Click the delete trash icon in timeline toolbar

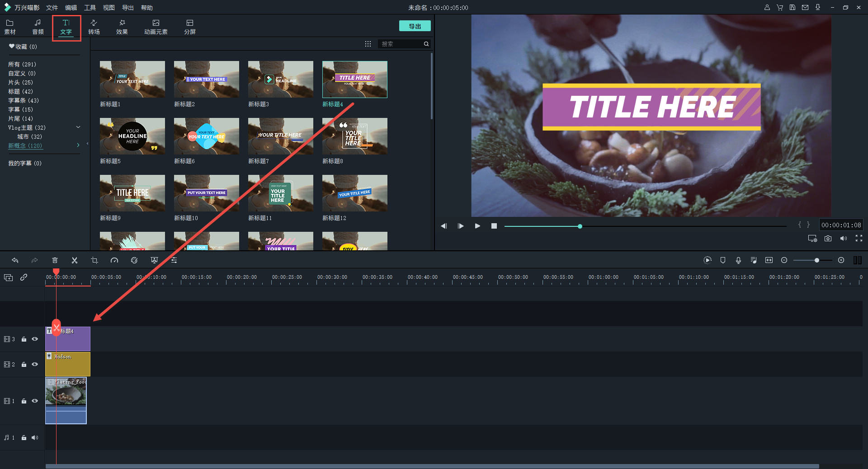pos(55,260)
